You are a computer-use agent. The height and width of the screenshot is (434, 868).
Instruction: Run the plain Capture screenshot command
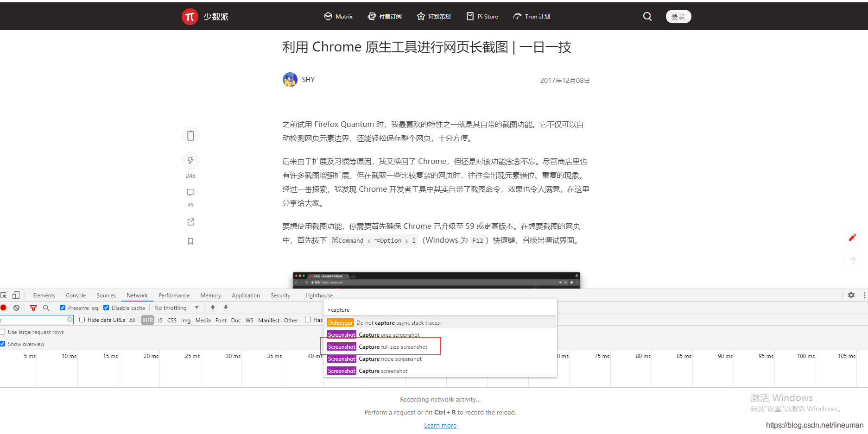tap(440, 371)
